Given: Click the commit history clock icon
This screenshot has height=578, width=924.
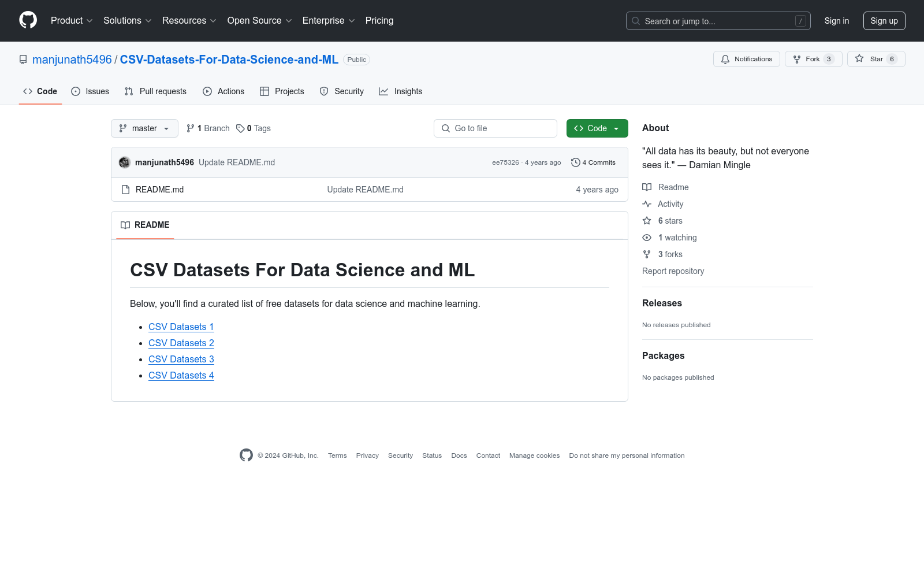Looking at the screenshot, I should click(575, 162).
